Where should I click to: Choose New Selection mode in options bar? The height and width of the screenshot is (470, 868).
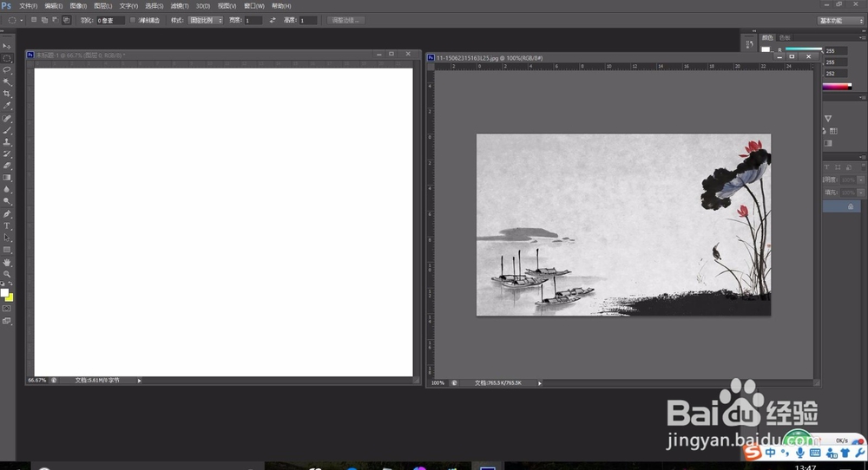(34, 20)
